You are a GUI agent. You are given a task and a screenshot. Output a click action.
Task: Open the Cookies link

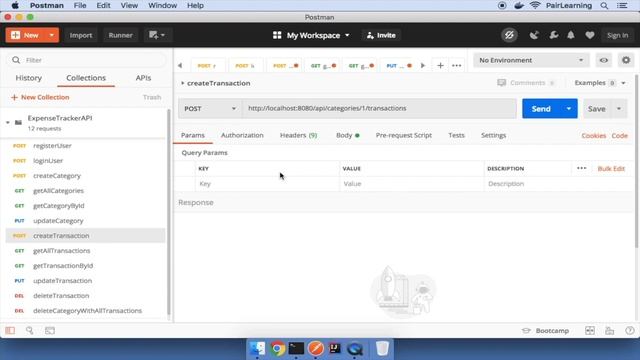[x=593, y=136]
